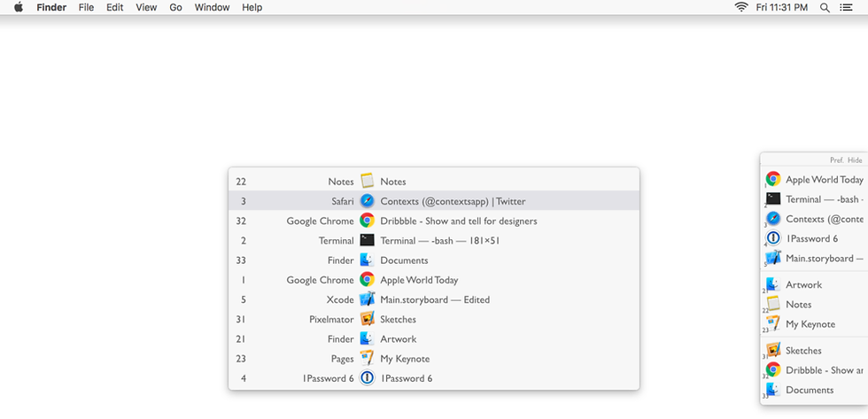Viewport: 868px width, 419px height.
Task: Click 'Xcode' app name in switcher
Action: click(x=340, y=299)
